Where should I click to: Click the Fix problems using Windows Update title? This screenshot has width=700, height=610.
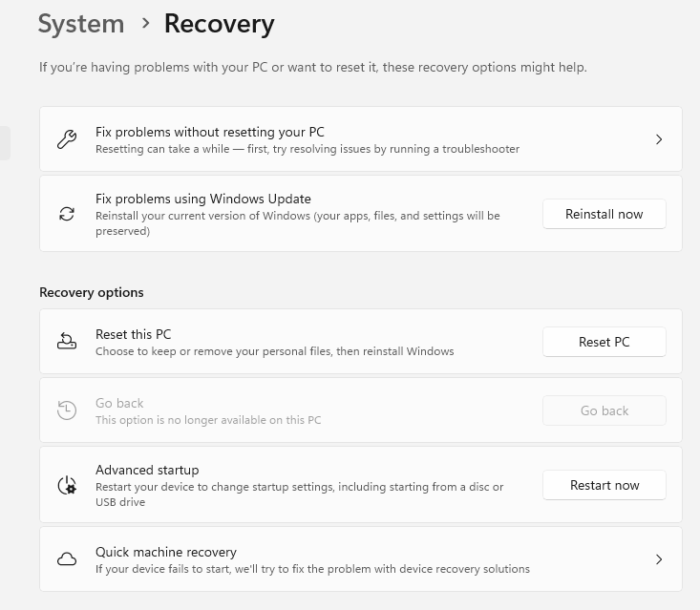pos(203,199)
